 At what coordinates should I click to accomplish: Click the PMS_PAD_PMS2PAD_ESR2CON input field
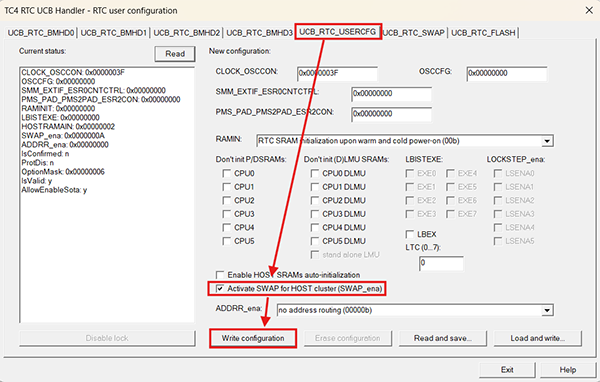pyautogui.click(x=391, y=114)
